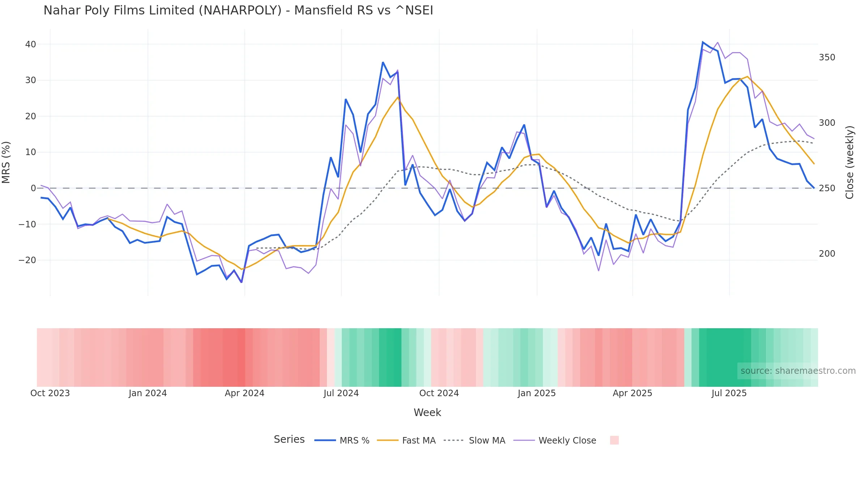Click the 'Week' x-axis title
Screen dimensions: 868x488
coord(427,413)
